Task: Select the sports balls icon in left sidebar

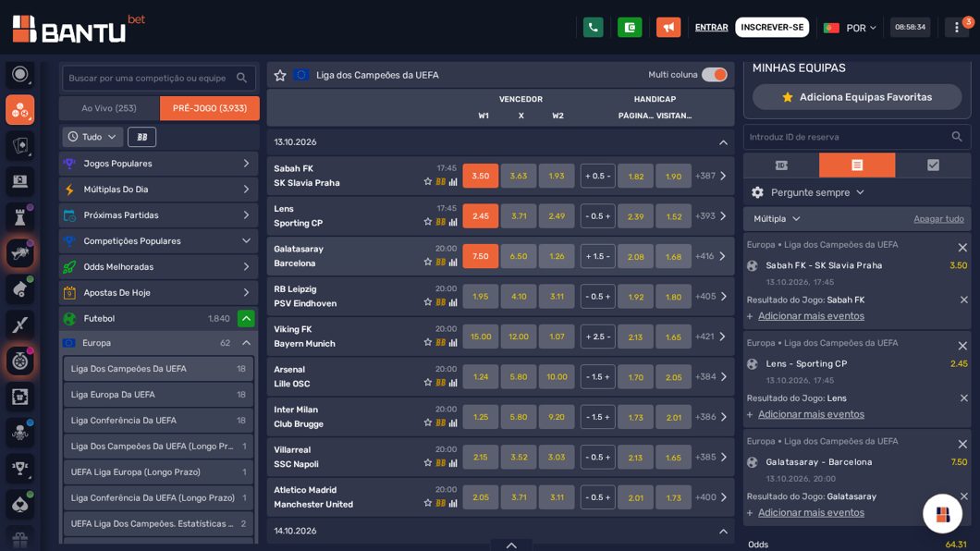Action: pyautogui.click(x=20, y=110)
